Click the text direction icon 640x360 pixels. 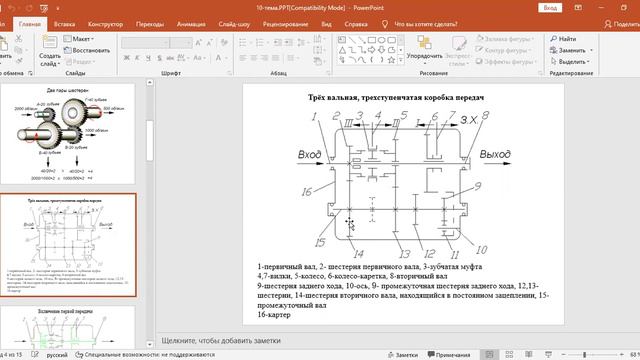coord(319,39)
